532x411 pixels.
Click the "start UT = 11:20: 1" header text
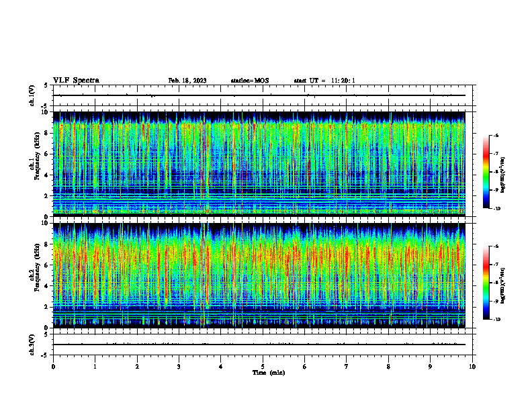[x=324, y=81]
